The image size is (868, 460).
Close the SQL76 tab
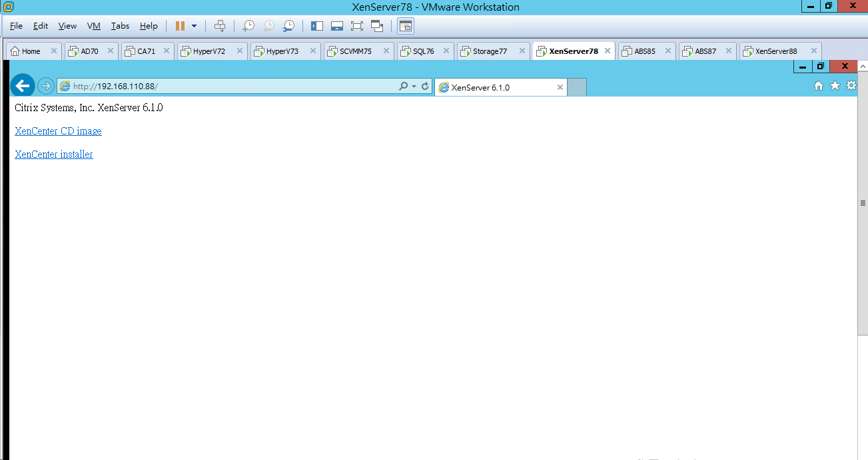click(x=446, y=51)
